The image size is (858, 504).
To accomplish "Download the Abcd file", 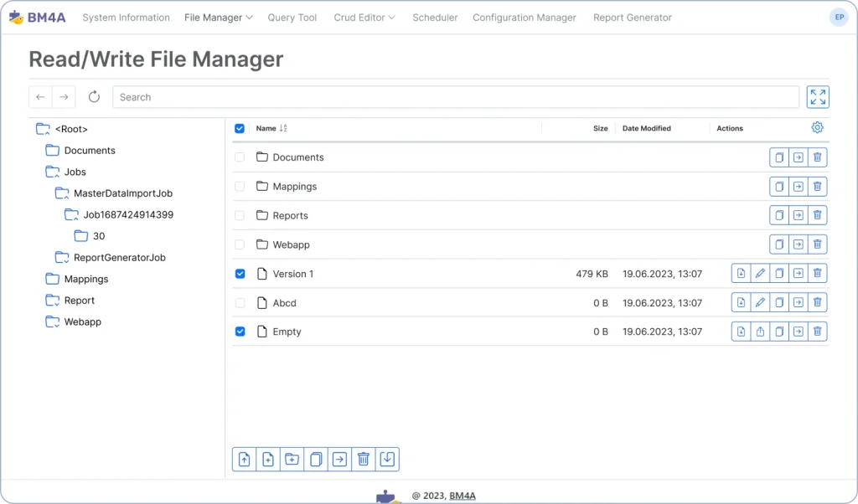I will pyautogui.click(x=741, y=302).
